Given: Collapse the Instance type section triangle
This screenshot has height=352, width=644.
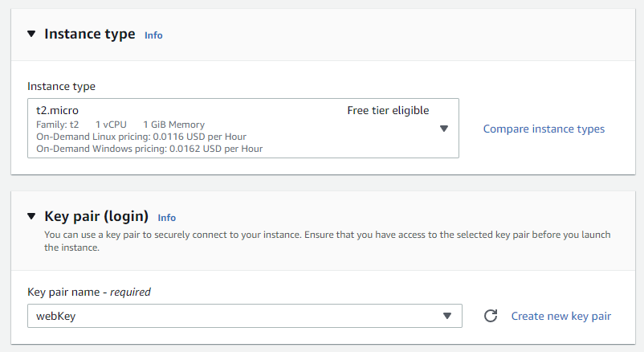Looking at the screenshot, I should [31, 34].
